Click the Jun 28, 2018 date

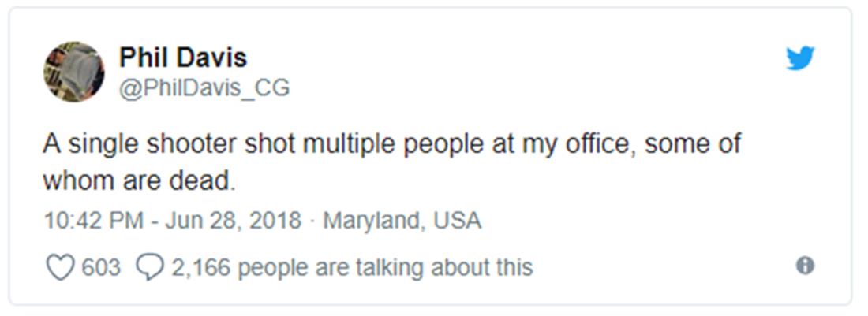(233, 221)
